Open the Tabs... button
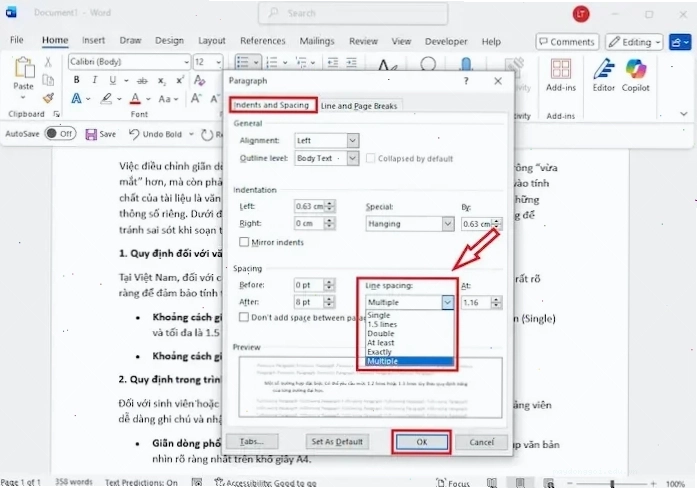This screenshot has width=697, height=488. click(252, 441)
